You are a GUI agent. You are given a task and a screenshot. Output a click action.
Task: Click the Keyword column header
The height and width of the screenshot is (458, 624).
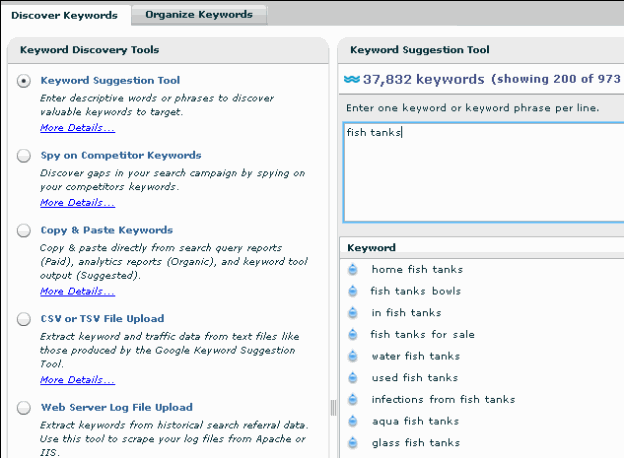point(371,248)
